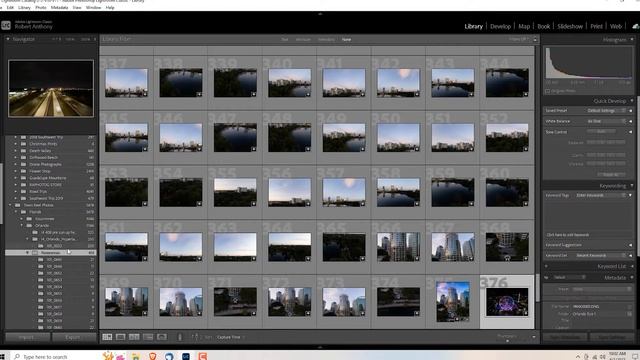Click Sync Metadata button
Screen dimensions: 640x360
point(565,337)
